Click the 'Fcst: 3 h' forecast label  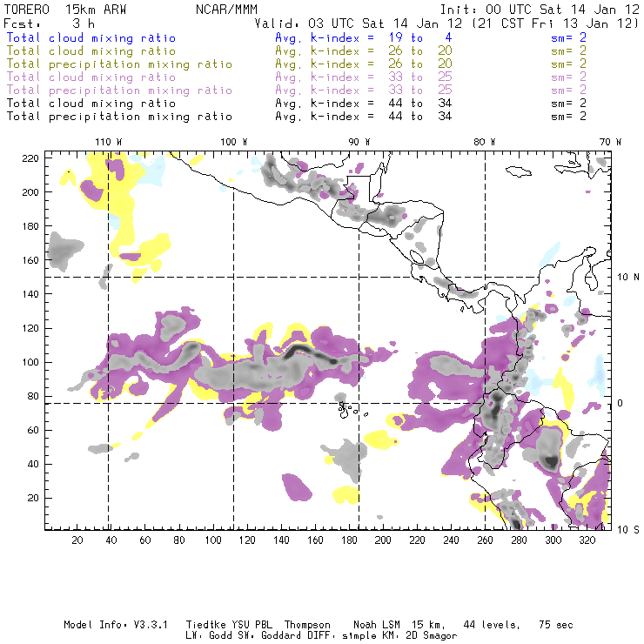tap(50, 23)
